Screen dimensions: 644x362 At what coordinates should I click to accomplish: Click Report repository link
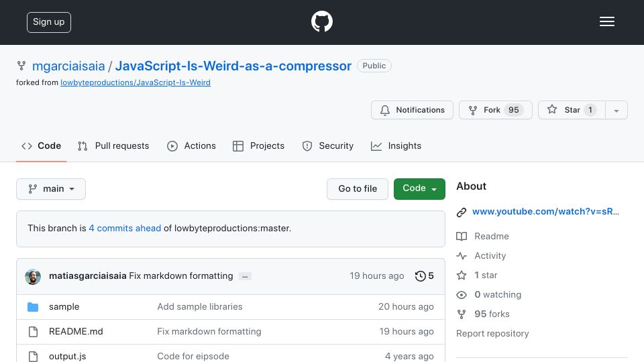coord(492,333)
